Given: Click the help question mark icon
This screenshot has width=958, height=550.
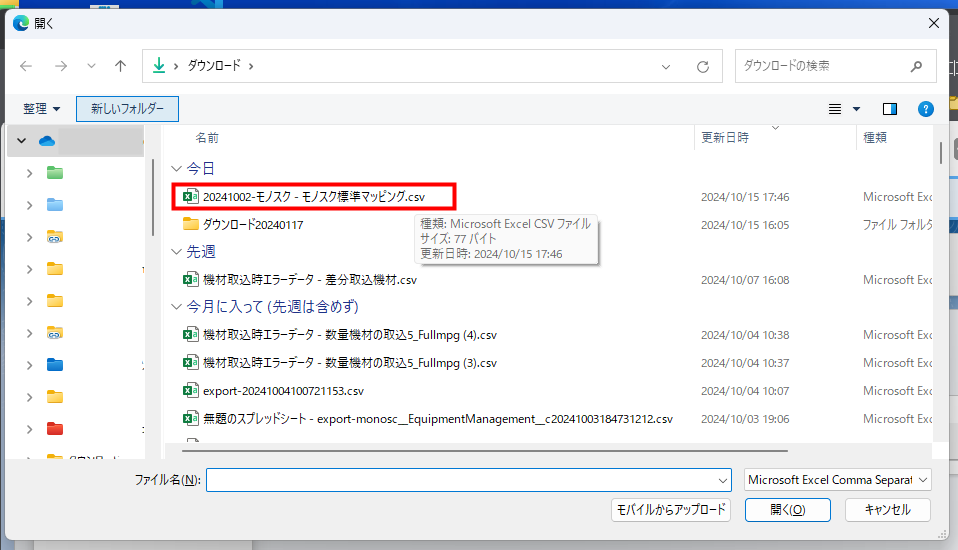Looking at the screenshot, I should coord(925,108).
